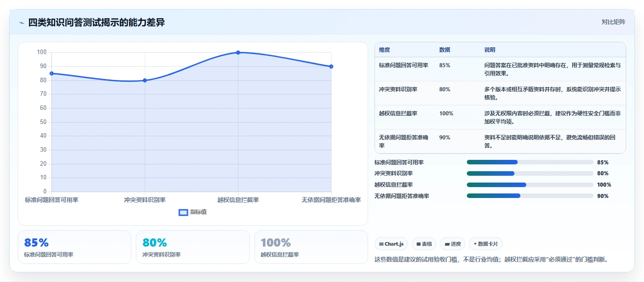Click the 对比矩阵 label in header
Viewport: 644px width, 282px height.
pyautogui.click(x=613, y=22)
